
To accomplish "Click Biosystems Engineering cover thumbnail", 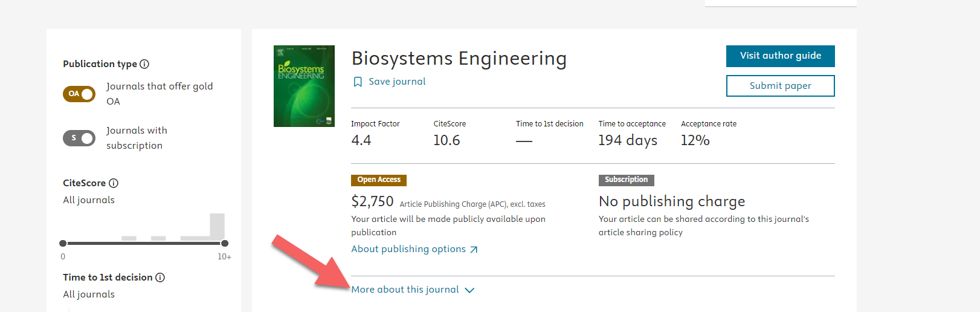I will coord(304,86).
